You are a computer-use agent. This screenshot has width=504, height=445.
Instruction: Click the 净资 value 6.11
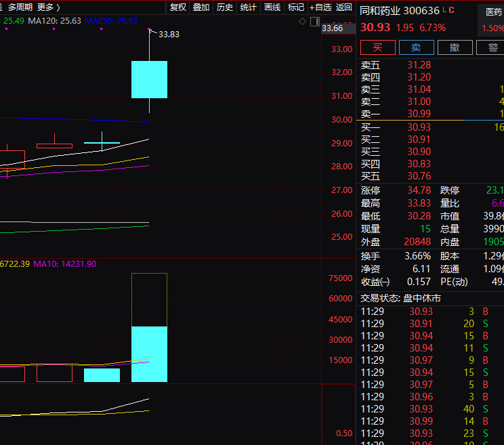[421, 269]
